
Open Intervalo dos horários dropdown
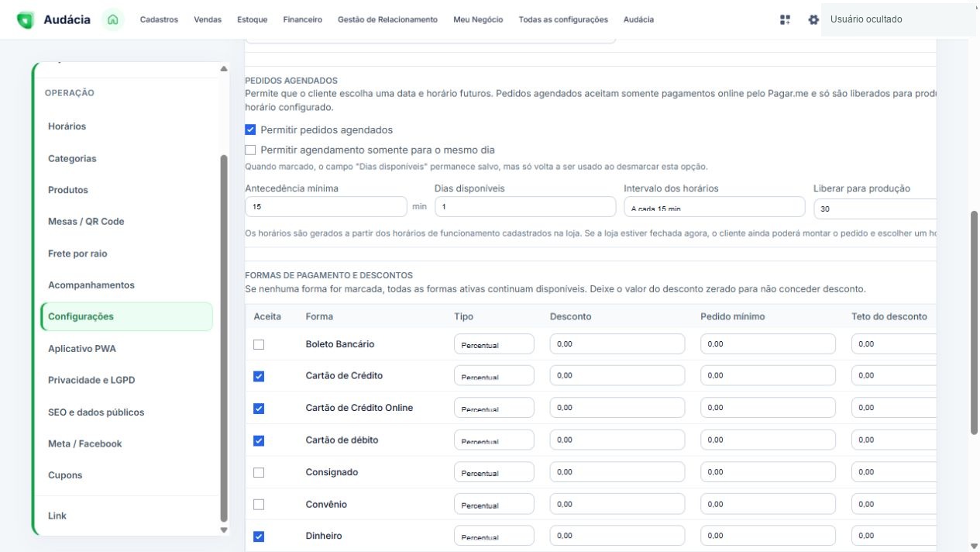[x=714, y=207]
